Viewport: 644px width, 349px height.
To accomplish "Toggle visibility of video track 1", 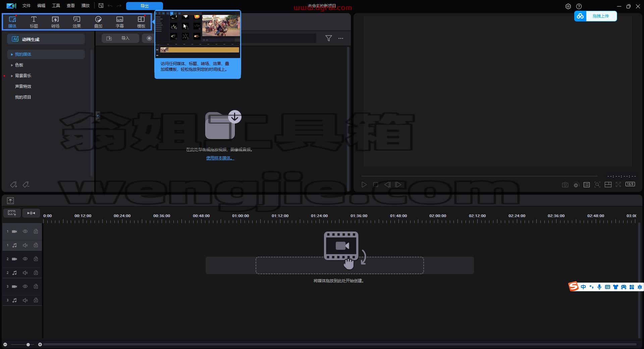I will coord(25,231).
